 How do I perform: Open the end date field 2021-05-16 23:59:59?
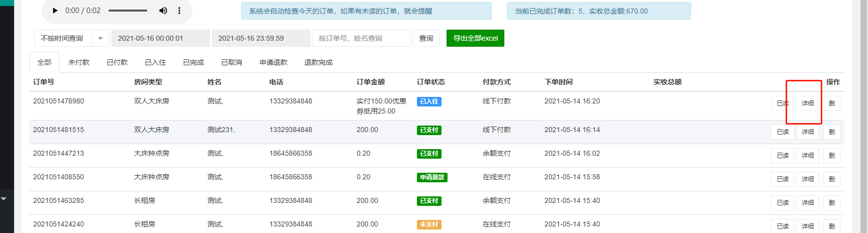point(261,38)
